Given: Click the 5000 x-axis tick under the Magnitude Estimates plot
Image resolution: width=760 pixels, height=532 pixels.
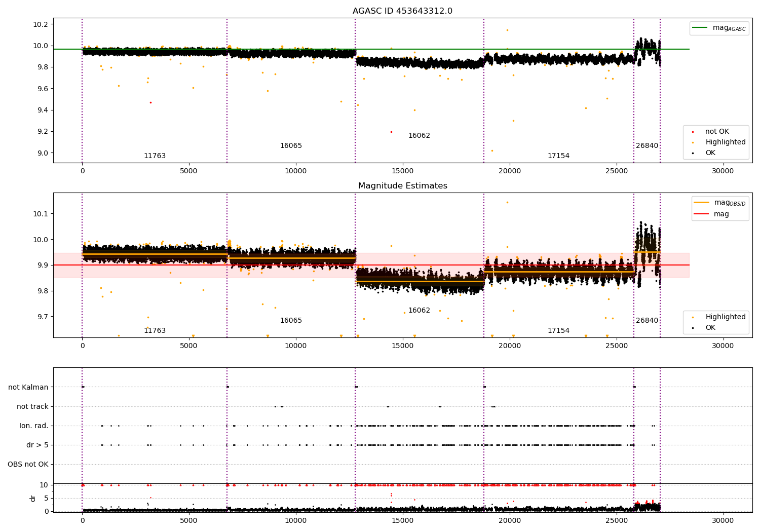Looking at the screenshot, I should (x=189, y=346).
